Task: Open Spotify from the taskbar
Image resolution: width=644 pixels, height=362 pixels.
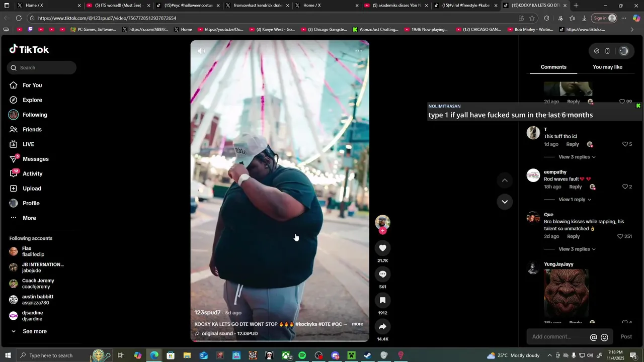Action: pos(302,355)
